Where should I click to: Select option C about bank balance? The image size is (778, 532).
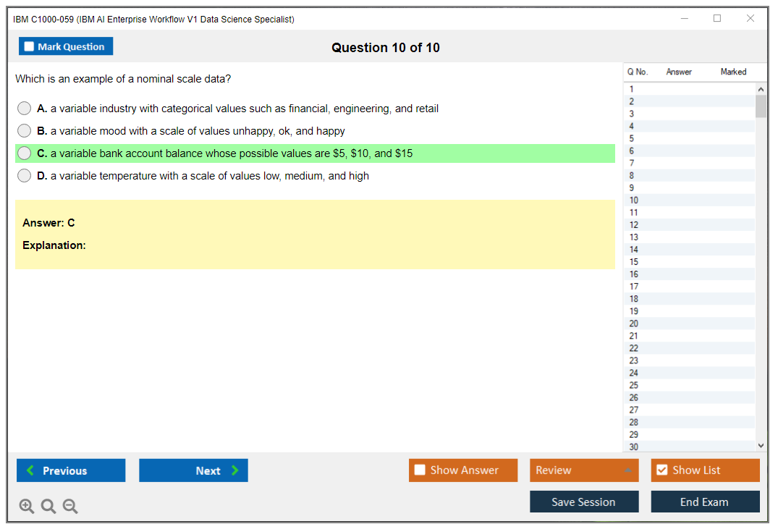[25, 153]
